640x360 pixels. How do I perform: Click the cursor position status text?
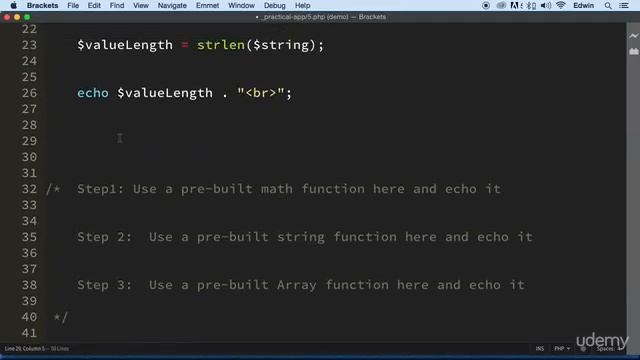point(37,349)
